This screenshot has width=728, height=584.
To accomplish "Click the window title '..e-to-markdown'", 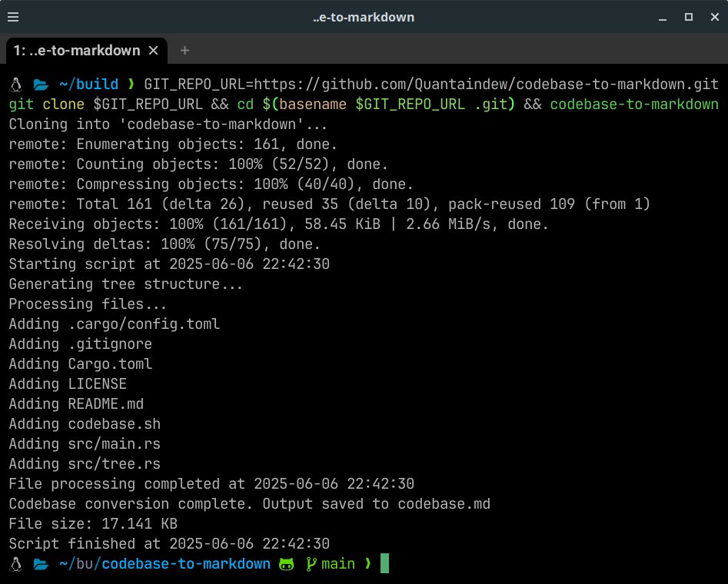I will 364,17.
